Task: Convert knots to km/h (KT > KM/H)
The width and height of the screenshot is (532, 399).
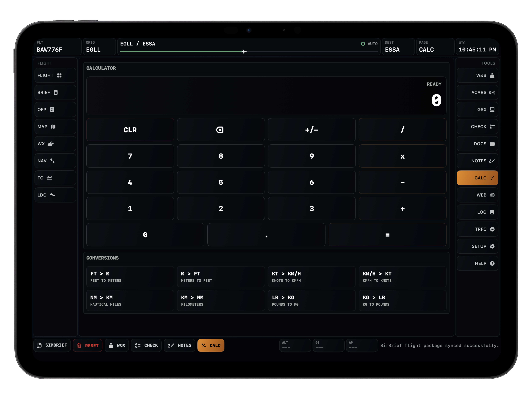Action: [312, 277]
